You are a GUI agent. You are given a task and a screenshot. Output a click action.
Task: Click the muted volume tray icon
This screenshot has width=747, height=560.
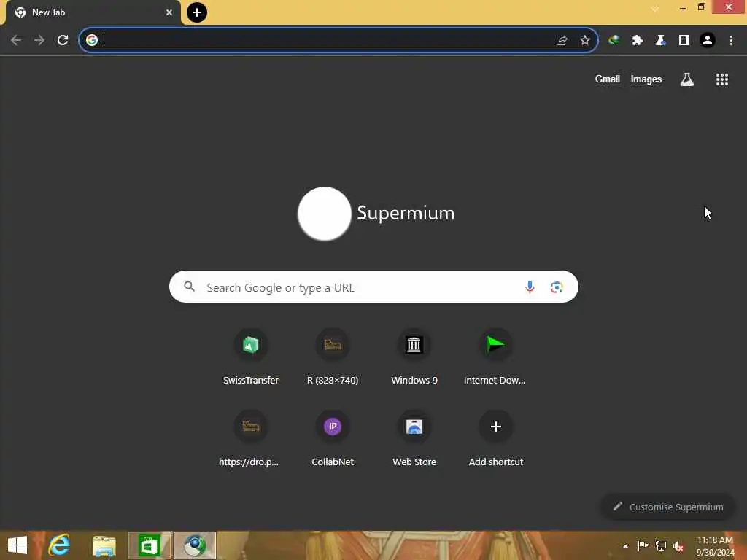(x=678, y=546)
